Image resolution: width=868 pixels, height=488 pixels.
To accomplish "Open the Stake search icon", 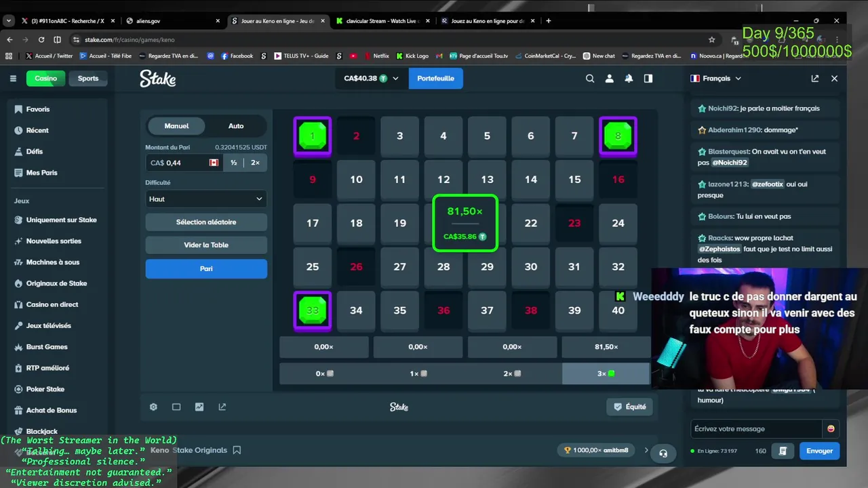I will [590, 79].
